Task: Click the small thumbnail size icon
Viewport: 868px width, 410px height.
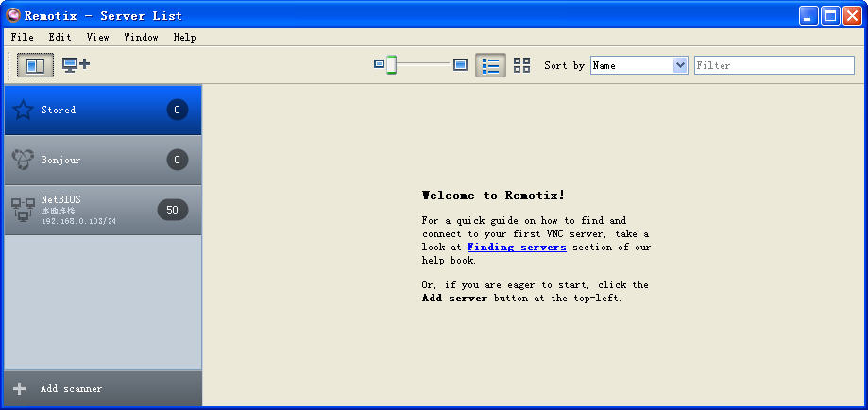Action: pos(379,64)
